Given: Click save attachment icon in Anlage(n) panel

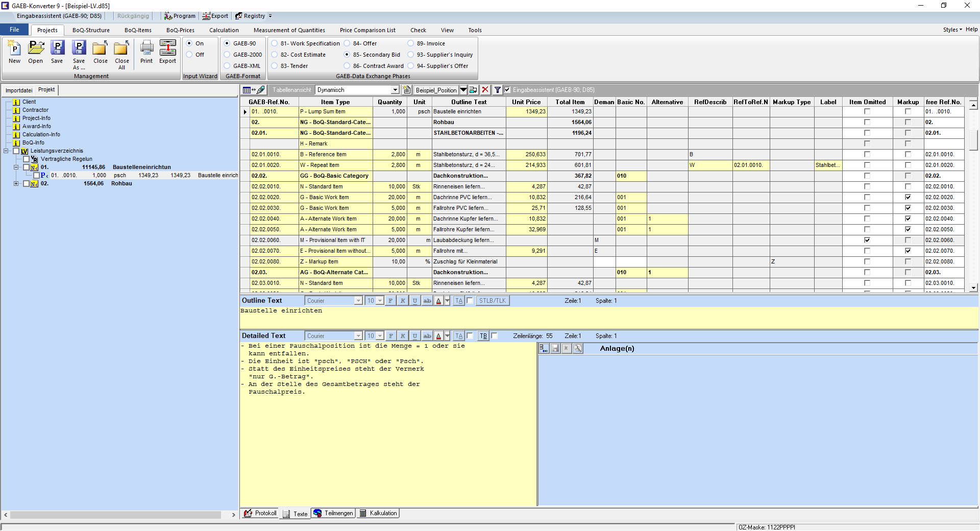Looking at the screenshot, I should [555, 348].
